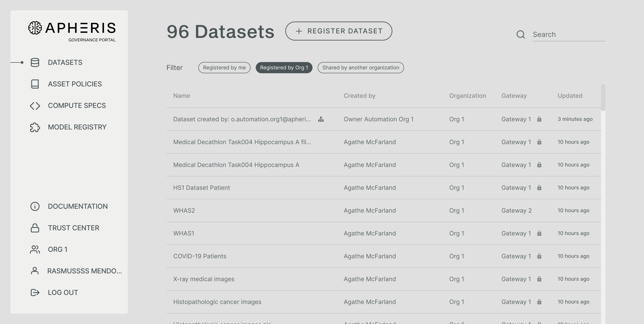Open the Apheris brain logo
The width and height of the screenshot is (644, 324).
click(35, 28)
